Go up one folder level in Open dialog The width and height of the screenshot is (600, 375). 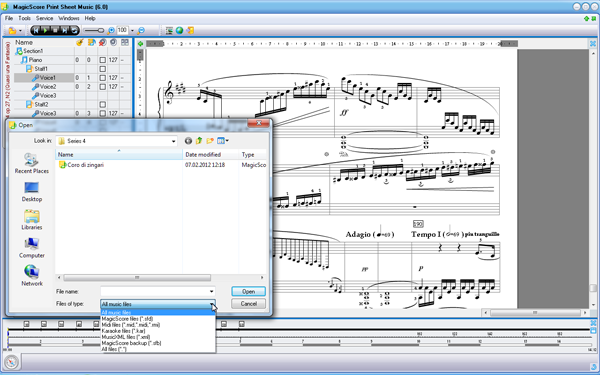[x=199, y=141]
